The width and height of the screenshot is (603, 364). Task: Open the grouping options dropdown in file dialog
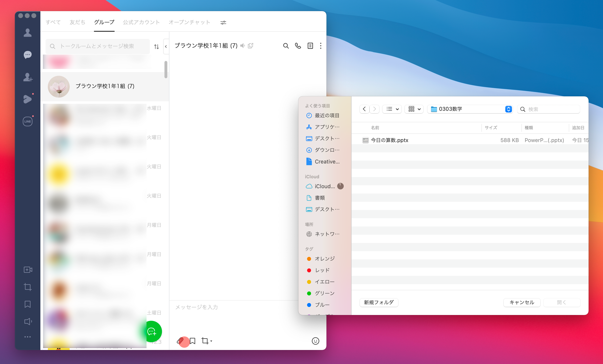[x=414, y=109]
